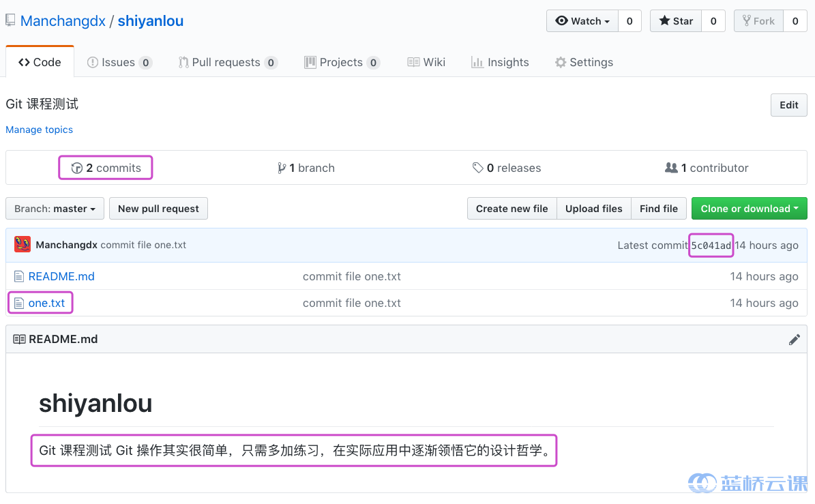Click the Git 课程测试 description text
Screen dimensions: 815x504
42,104
